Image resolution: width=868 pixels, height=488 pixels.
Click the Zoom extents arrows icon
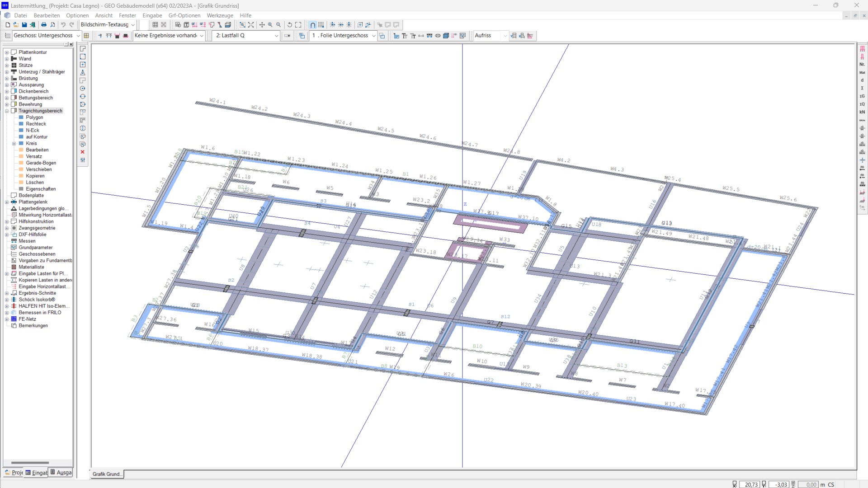point(251,25)
